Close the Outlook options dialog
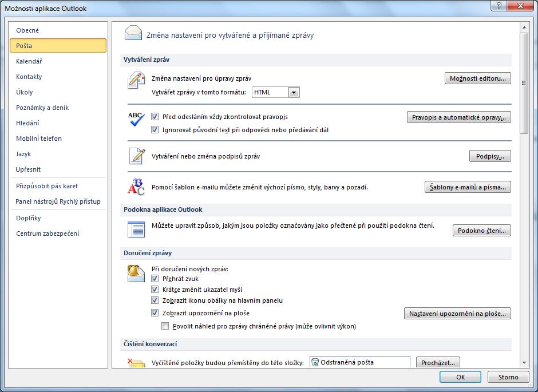Viewport: 538px width, 392px height. pos(520,6)
